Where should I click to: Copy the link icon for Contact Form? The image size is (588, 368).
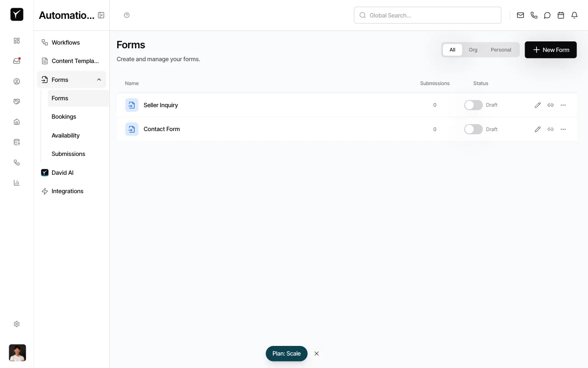point(550,129)
